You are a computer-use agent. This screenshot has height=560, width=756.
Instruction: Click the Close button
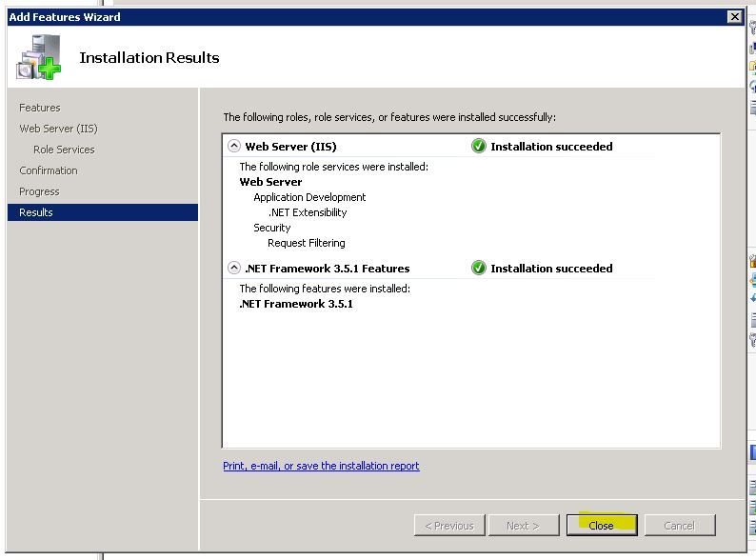(x=602, y=525)
